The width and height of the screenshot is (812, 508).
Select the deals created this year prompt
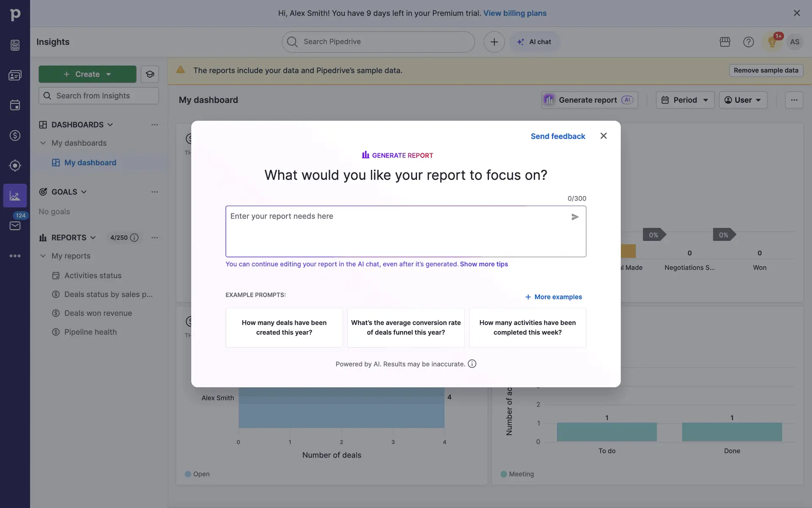pos(284,328)
